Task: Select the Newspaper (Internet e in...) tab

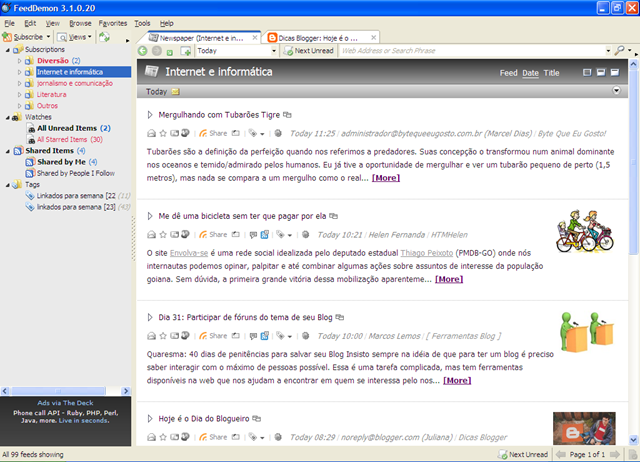Action: click(x=200, y=38)
